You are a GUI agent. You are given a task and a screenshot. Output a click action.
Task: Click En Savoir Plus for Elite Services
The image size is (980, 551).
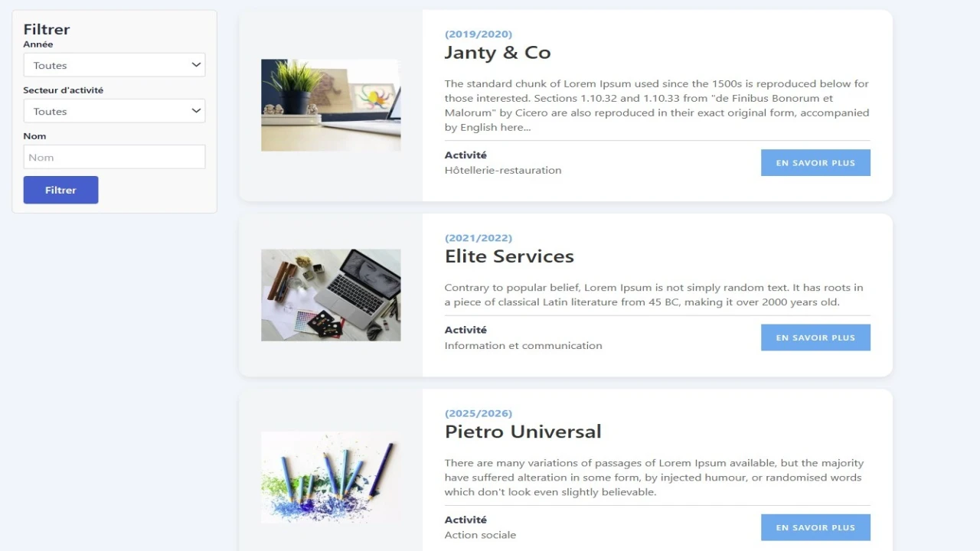815,337
